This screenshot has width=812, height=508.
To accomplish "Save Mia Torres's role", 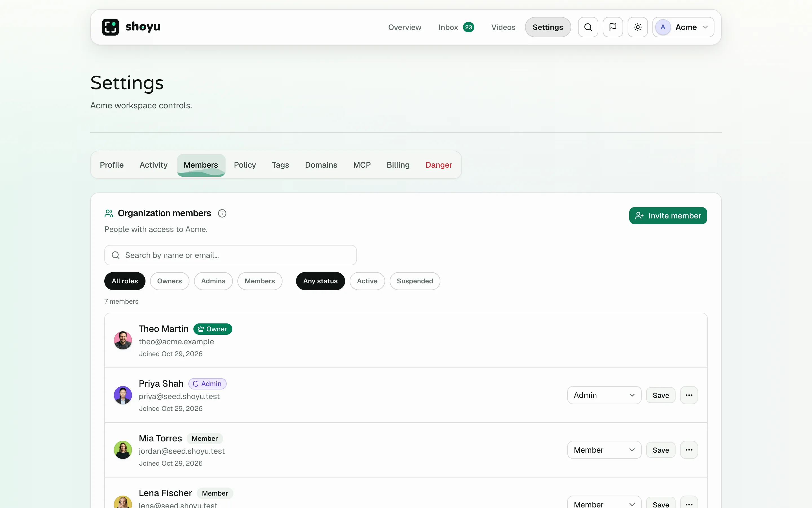I will [661, 450].
